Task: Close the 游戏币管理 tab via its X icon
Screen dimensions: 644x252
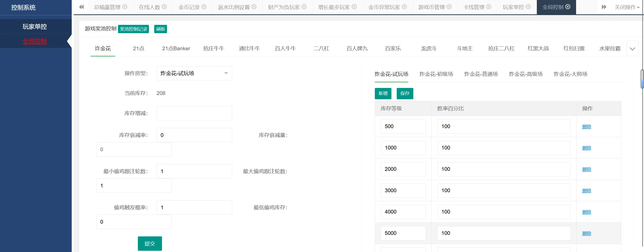Action: [449, 7]
